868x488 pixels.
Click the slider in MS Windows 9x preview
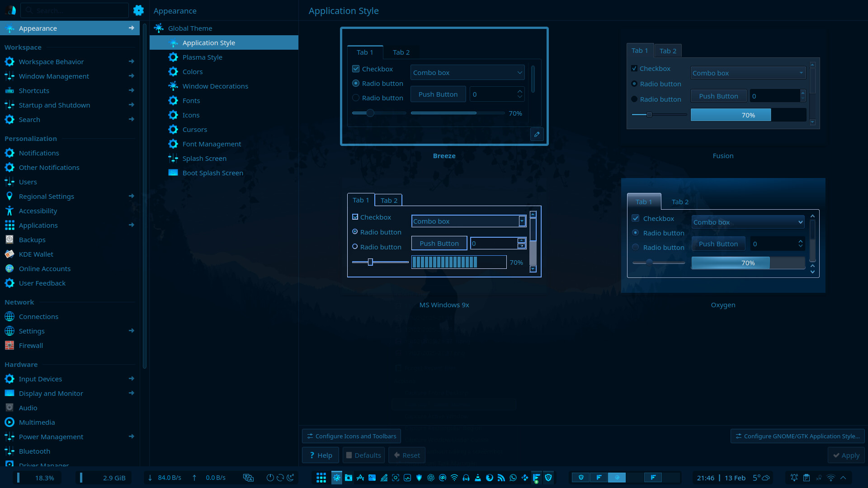370,262
